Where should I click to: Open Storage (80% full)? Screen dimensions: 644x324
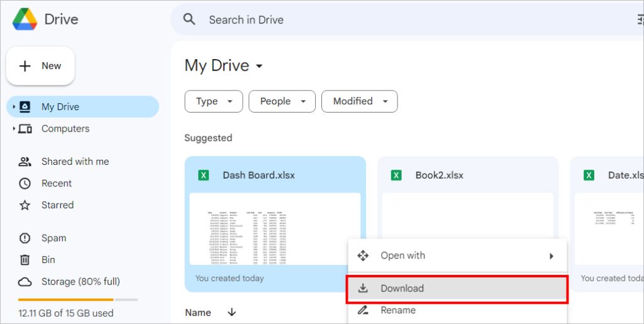[80, 282]
